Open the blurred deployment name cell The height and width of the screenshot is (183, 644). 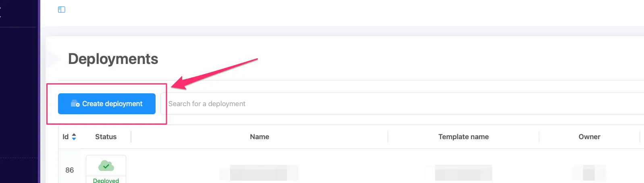point(258,173)
